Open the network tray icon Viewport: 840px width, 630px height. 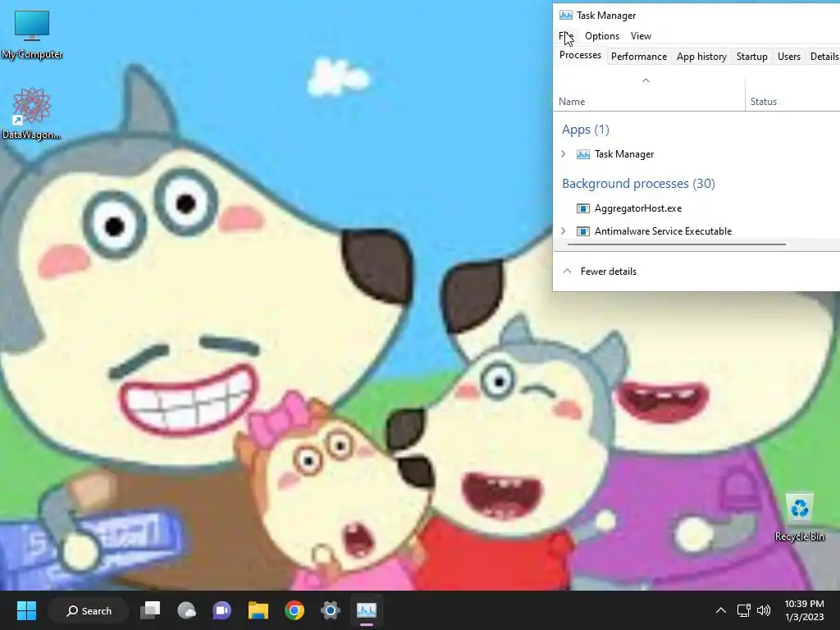[x=743, y=610]
